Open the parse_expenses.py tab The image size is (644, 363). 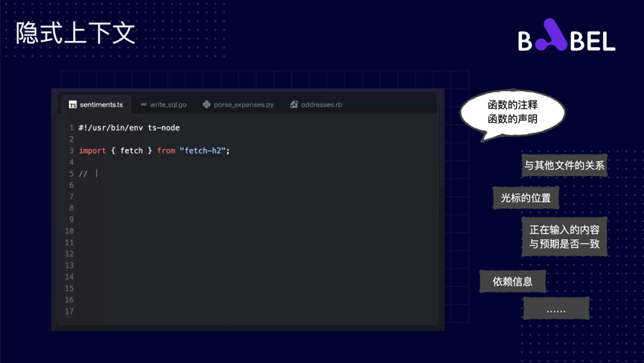pos(238,104)
